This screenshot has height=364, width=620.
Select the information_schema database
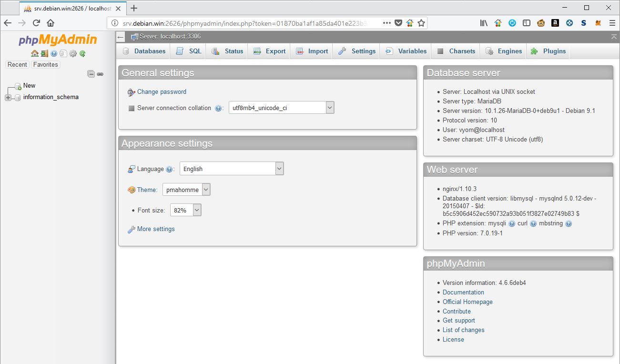(51, 97)
